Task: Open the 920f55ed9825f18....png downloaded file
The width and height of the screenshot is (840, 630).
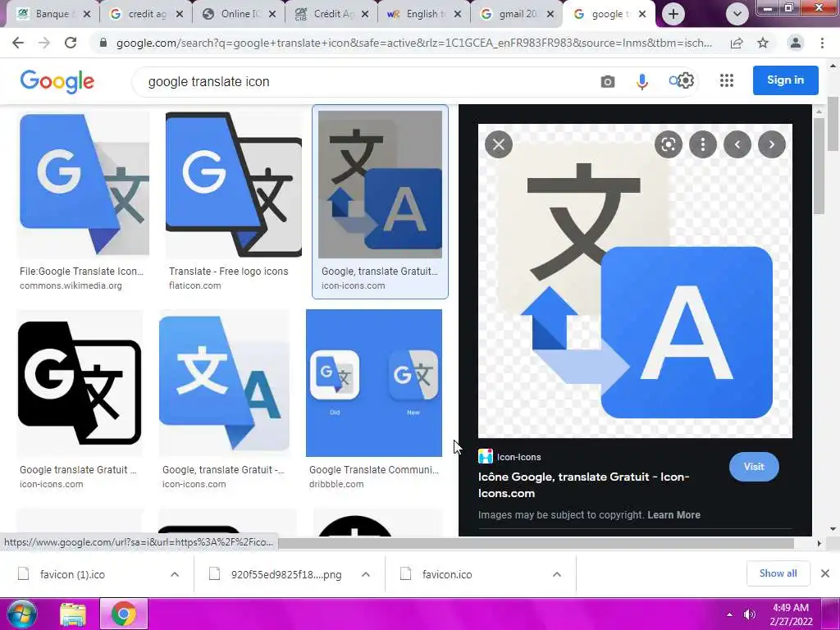Action: coord(286,574)
